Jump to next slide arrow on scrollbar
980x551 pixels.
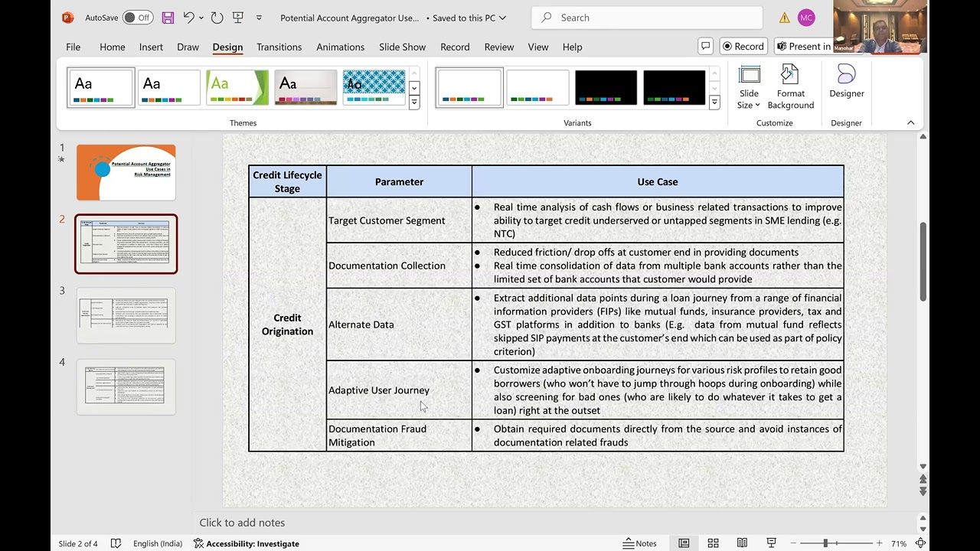(923, 491)
